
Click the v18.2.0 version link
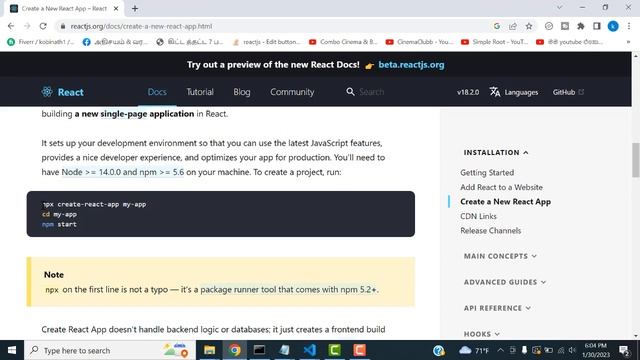tap(468, 92)
